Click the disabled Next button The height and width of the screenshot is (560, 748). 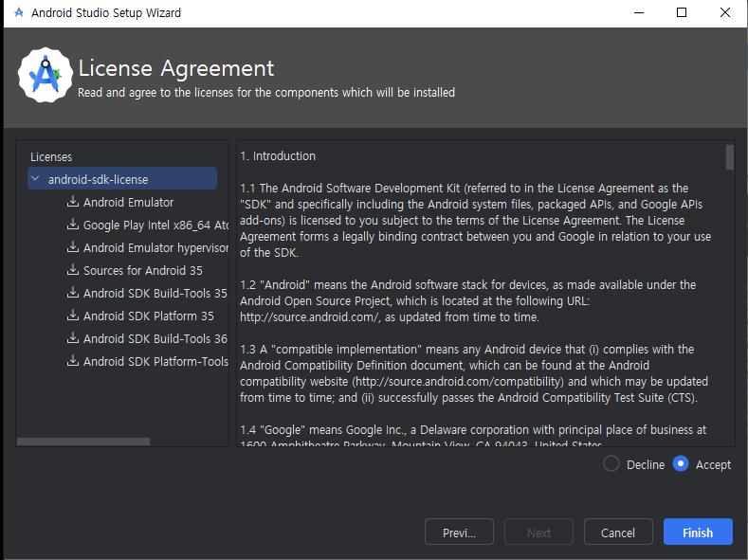point(538,532)
